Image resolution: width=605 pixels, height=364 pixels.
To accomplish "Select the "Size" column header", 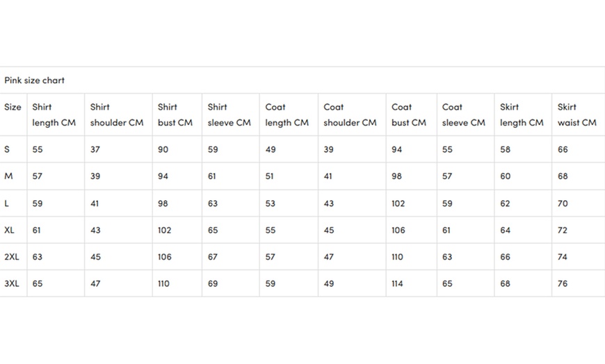I will 13,108.
